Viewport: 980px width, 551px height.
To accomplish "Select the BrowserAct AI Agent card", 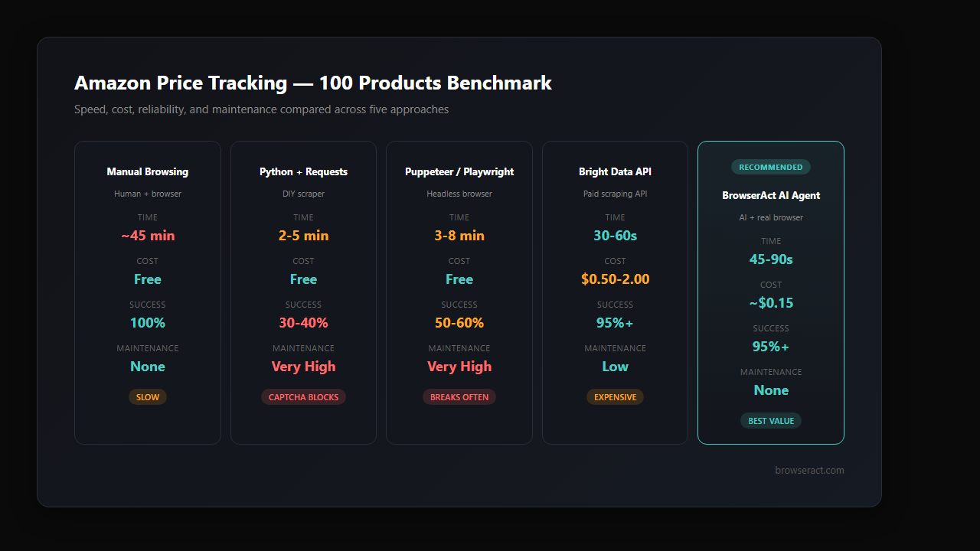I will [x=771, y=292].
